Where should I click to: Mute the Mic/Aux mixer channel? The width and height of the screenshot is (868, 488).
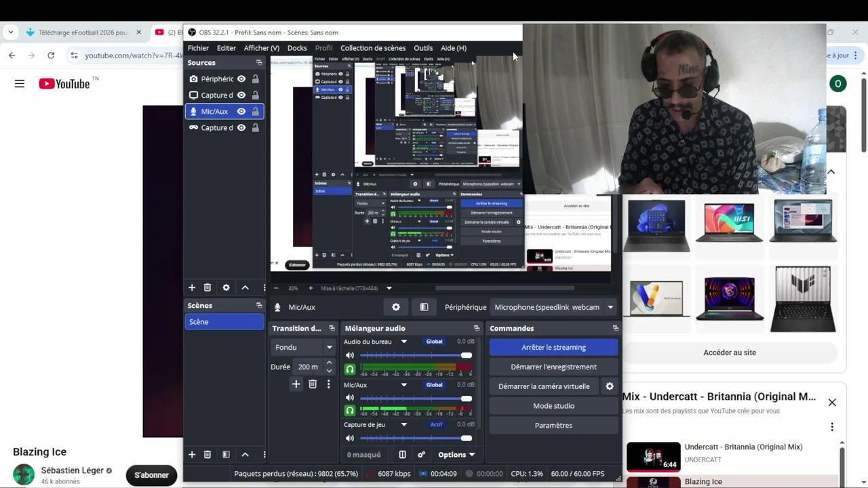(350, 398)
